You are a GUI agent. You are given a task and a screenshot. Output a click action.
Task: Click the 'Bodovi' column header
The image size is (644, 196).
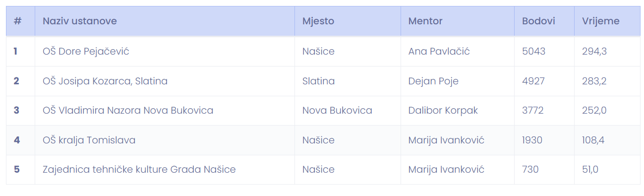[538, 21]
